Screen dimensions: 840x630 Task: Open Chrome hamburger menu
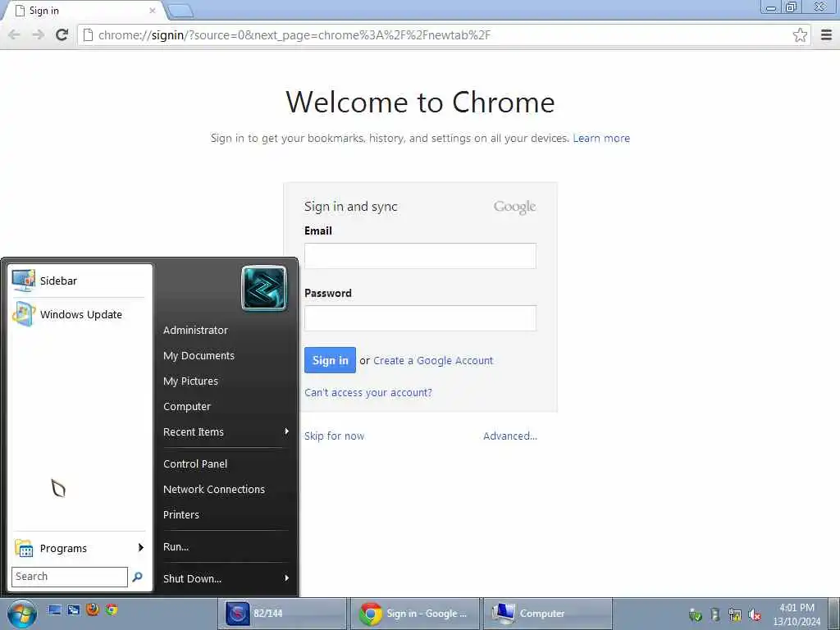point(827,34)
